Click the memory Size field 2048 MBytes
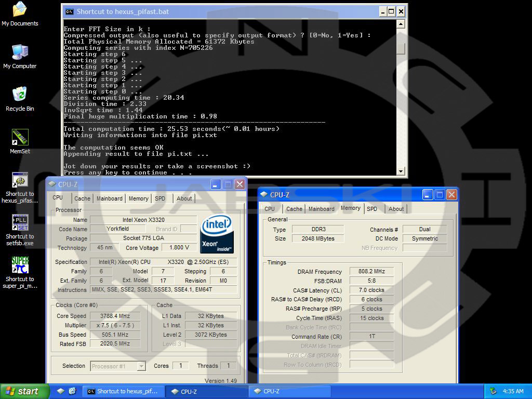The width and height of the screenshot is (532, 399). (318, 238)
